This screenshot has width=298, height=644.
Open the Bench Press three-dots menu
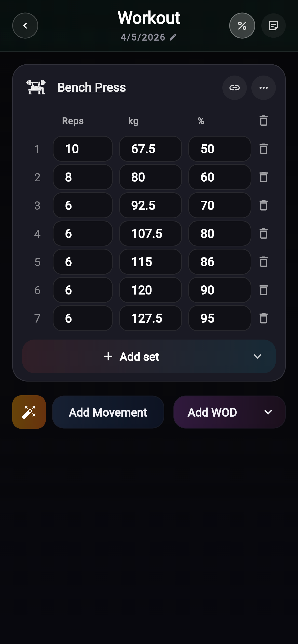pyautogui.click(x=263, y=88)
